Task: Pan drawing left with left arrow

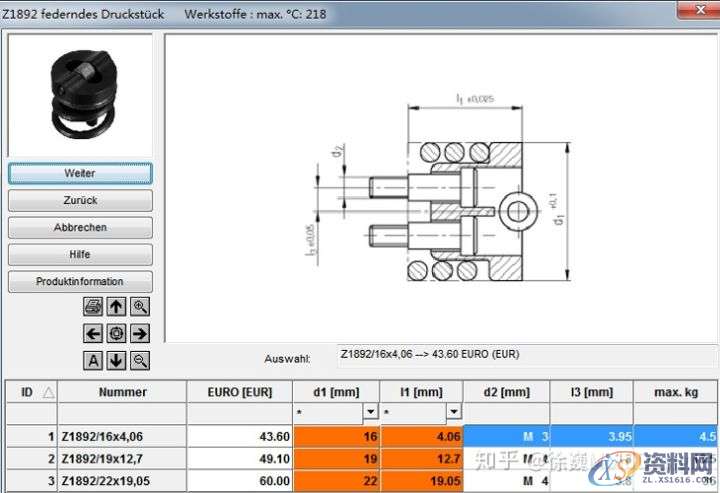Action: (93, 333)
